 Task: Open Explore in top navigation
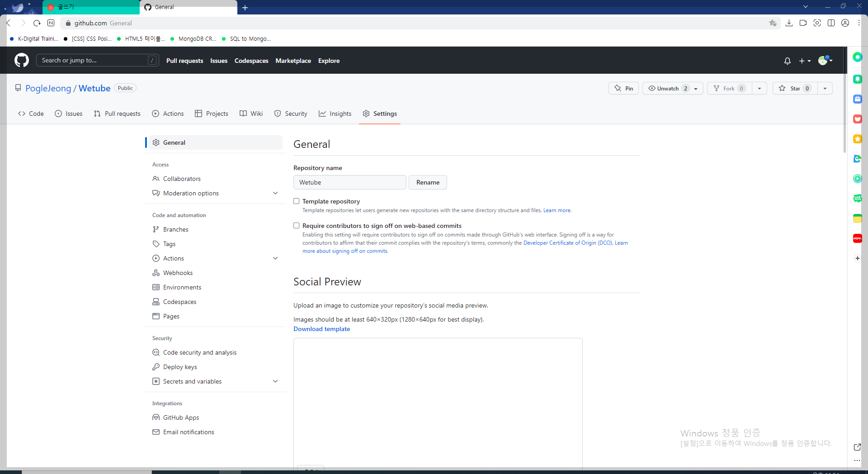[x=329, y=61]
